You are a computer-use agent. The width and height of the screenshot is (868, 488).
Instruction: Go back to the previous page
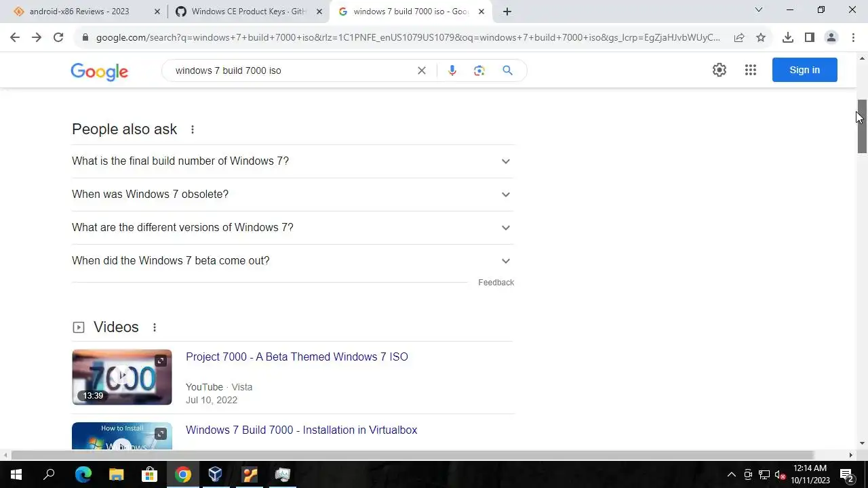point(15,37)
